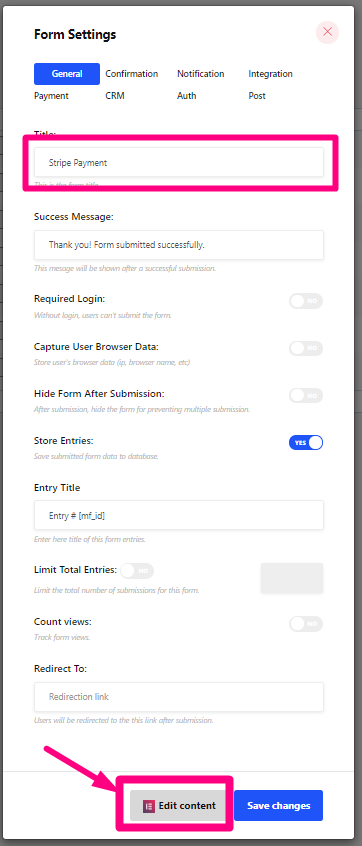Click the Redirection link input field

pos(179,697)
